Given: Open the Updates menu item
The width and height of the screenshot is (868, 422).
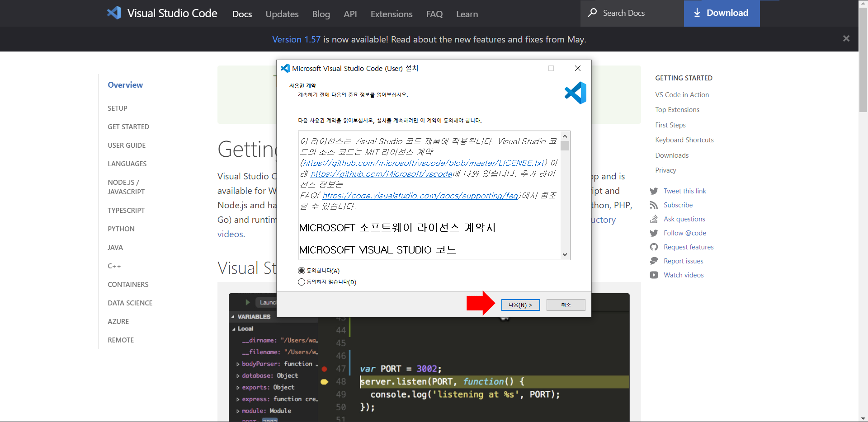Looking at the screenshot, I should click(x=282, y=14).
